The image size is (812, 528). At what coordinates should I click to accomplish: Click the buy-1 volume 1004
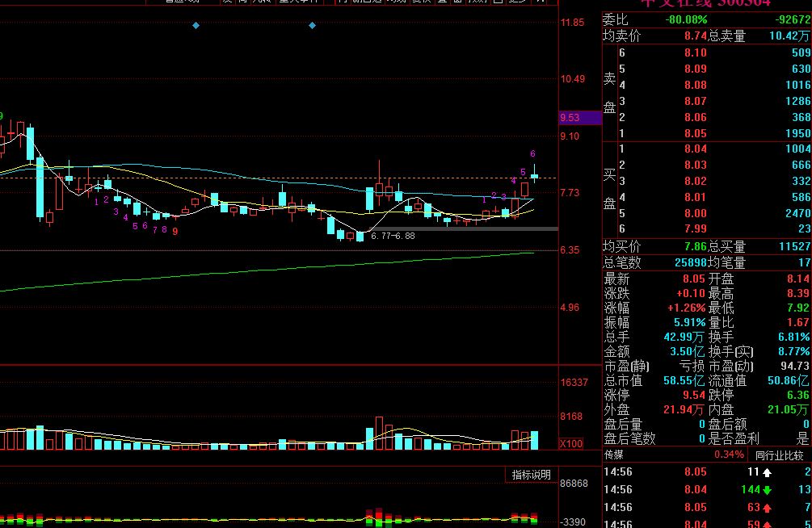click(x=797, y=149)
